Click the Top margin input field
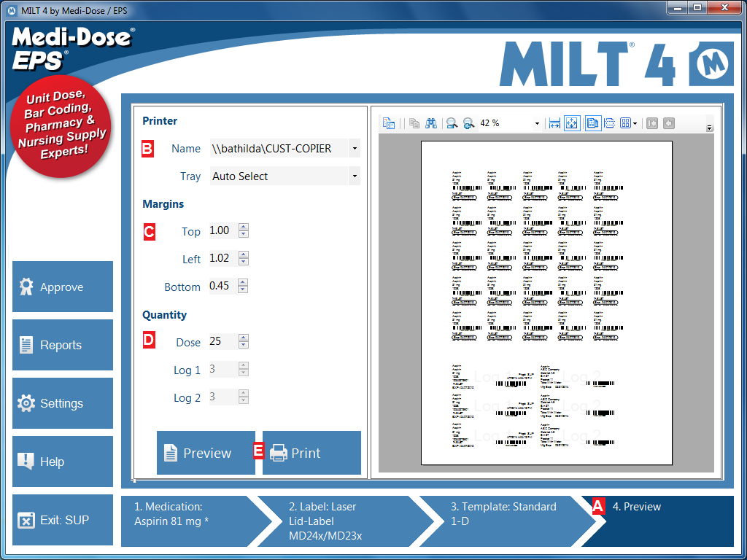The width and height of the screenshot is (747, 560). (224, 230)
